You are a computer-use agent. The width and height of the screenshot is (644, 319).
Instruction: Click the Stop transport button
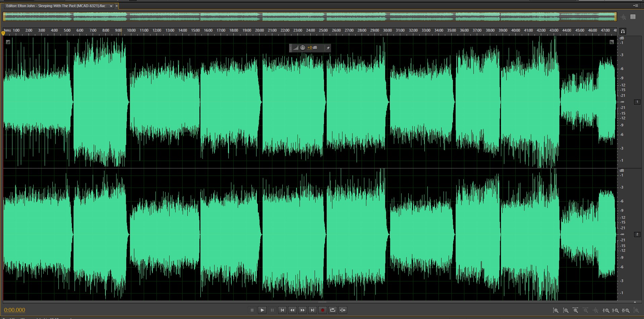252,310
